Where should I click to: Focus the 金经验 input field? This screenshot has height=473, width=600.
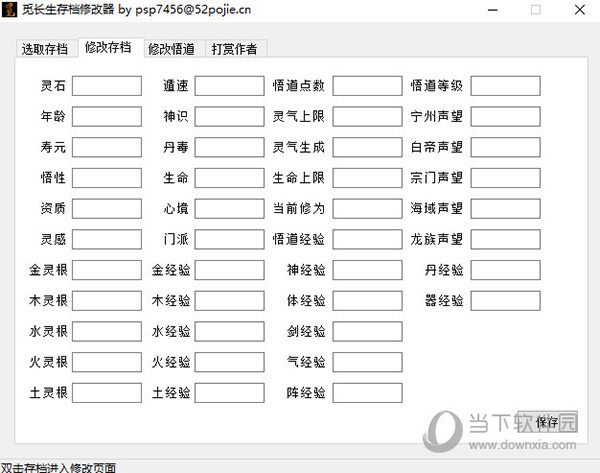229,270
